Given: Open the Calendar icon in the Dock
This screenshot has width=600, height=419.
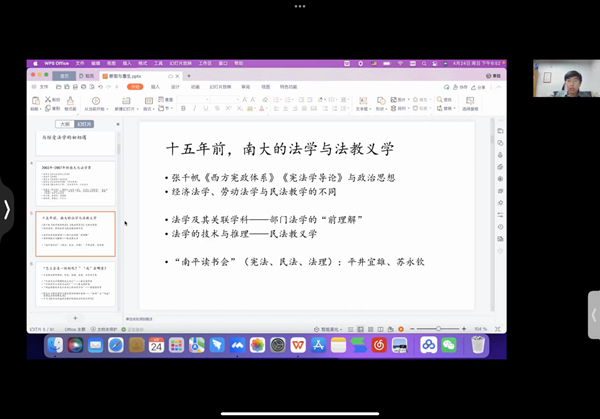Looking at the screenshot, I should 156,345.
